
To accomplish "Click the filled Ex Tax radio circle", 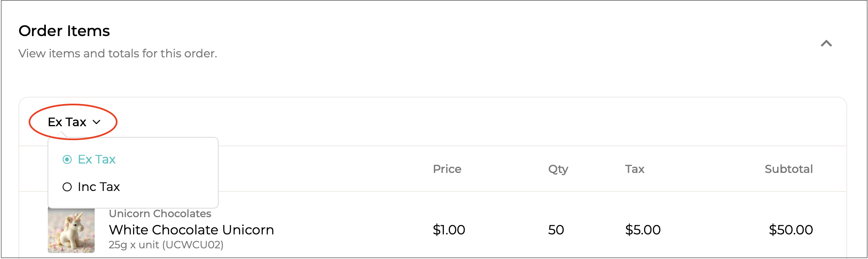I will pos(67,159).
